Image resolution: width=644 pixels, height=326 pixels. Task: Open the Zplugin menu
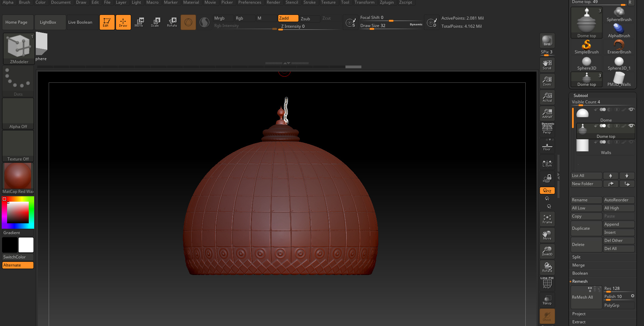click(x=387, y=2)
